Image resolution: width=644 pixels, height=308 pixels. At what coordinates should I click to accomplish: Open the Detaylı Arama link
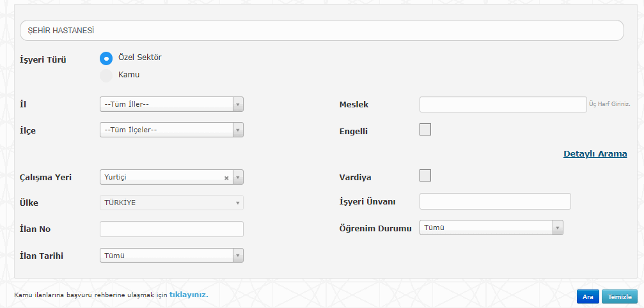point(595,154)
